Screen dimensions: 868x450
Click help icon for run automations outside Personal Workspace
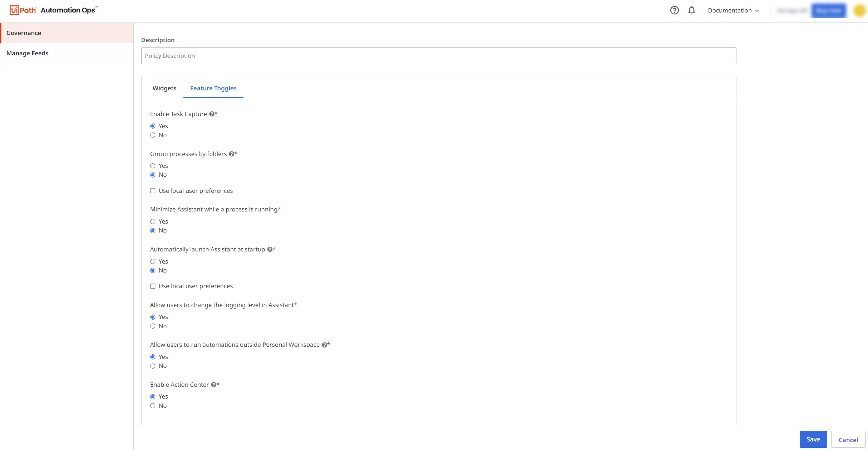click(x=324, y=345)
